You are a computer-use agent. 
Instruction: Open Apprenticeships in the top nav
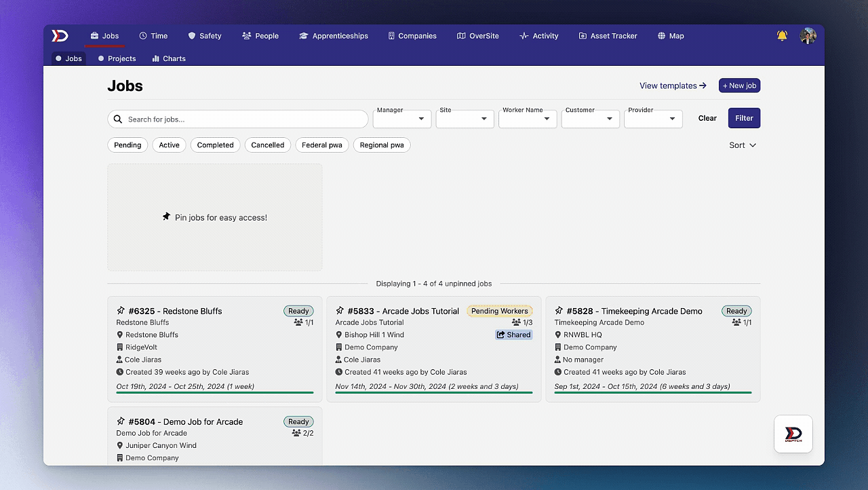pos(334,36)
